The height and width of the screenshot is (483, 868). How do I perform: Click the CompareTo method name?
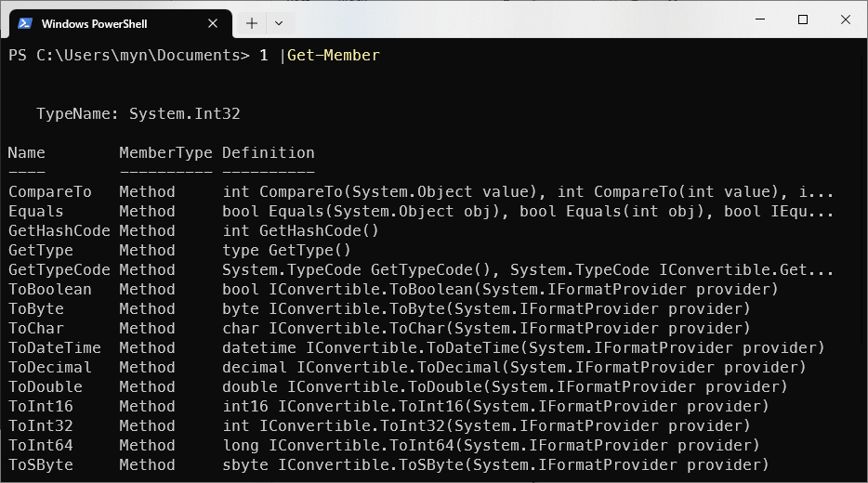pos(50,192)
